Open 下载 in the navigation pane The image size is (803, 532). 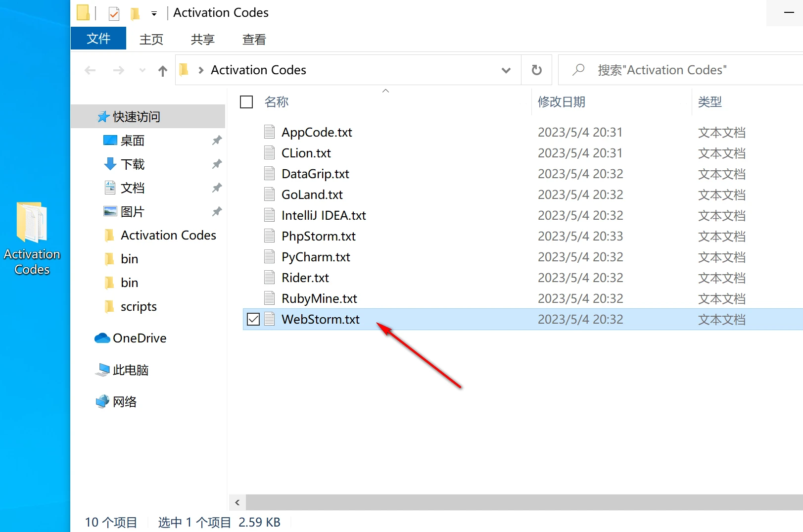(x=132, y=164)
